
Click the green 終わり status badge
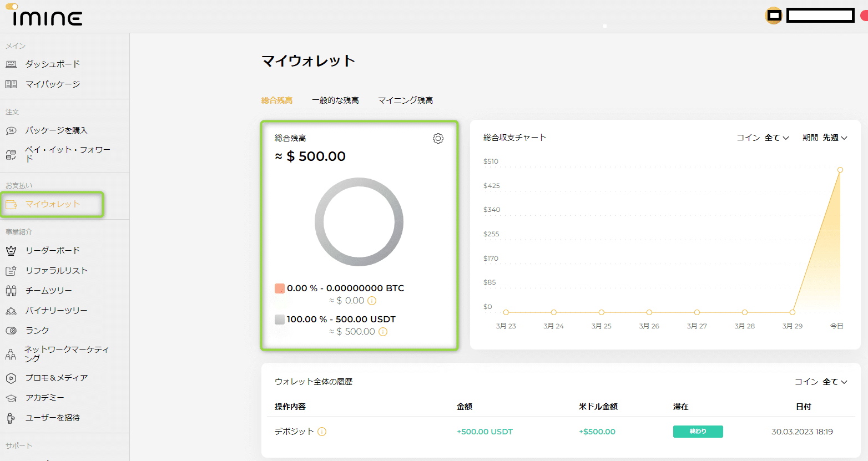point(698,432)
